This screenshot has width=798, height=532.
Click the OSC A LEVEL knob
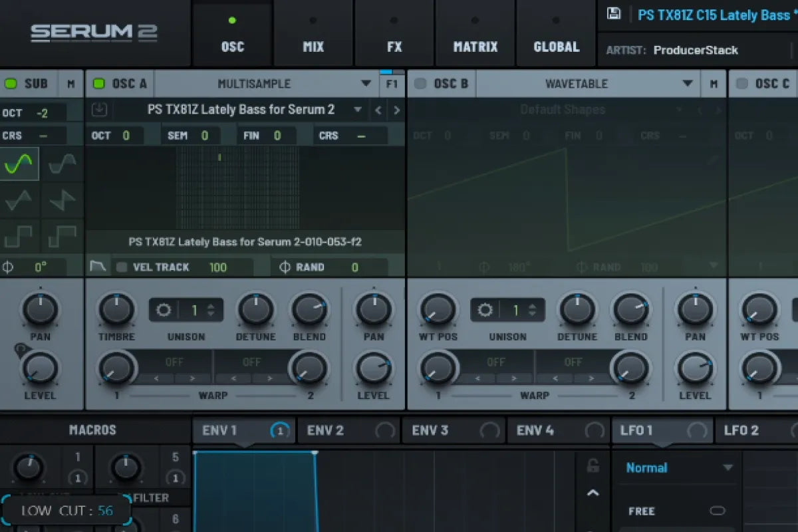(x=374, y=368)
